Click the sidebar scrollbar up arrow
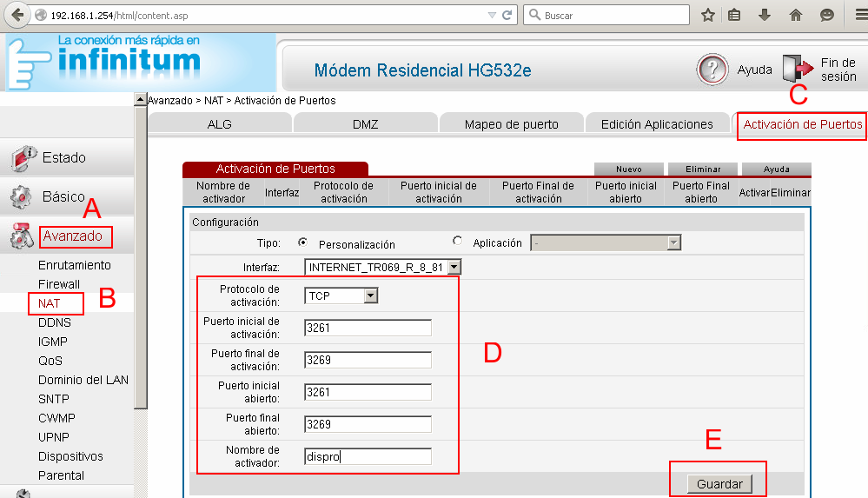The image size is (868, 498). (x=141, y=99)
